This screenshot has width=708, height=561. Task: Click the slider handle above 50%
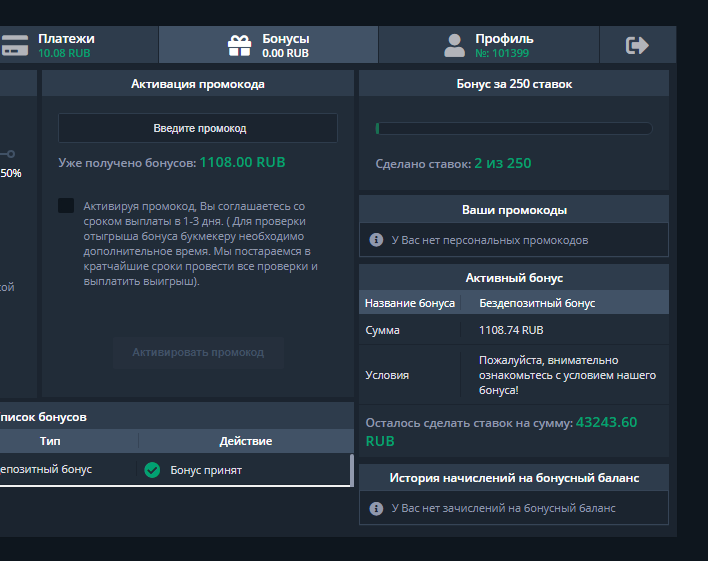pos(11,154)
